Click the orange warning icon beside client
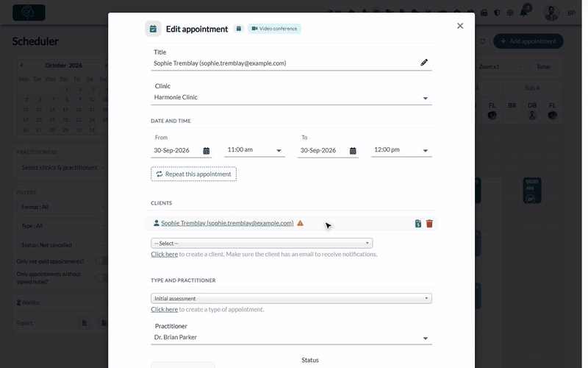 click(x=301, y=223)
